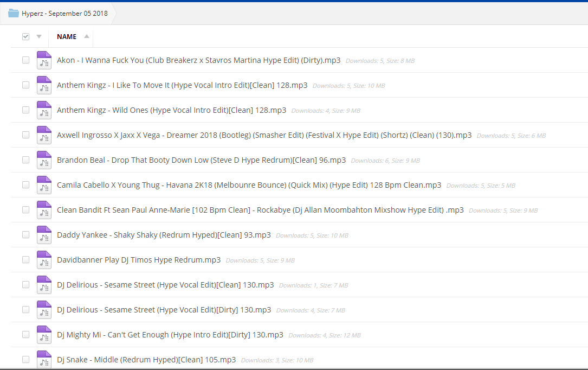Open Brandon Beal - Drop That Booty Down Low

[x=202, y=160]
